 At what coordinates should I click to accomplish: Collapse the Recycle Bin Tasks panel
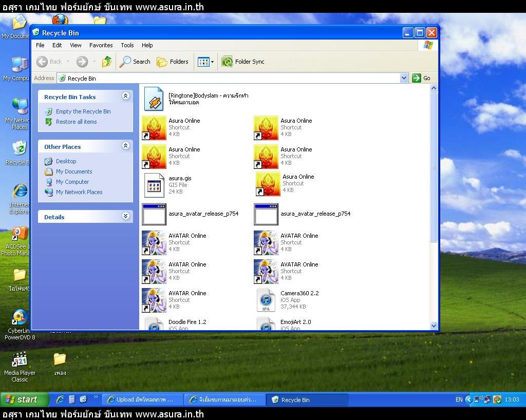pos(125,96)
